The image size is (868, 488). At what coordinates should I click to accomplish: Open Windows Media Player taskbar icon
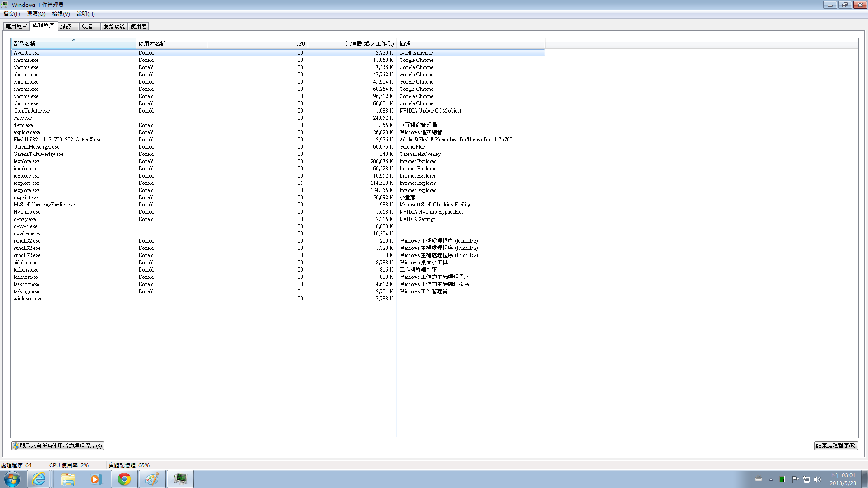(95, 479)
